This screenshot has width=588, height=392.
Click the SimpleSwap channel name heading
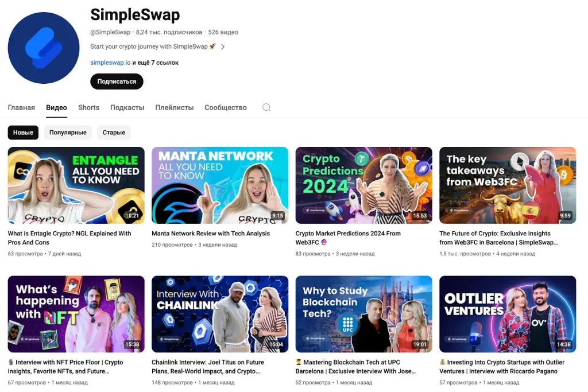[x=135, y=15]
